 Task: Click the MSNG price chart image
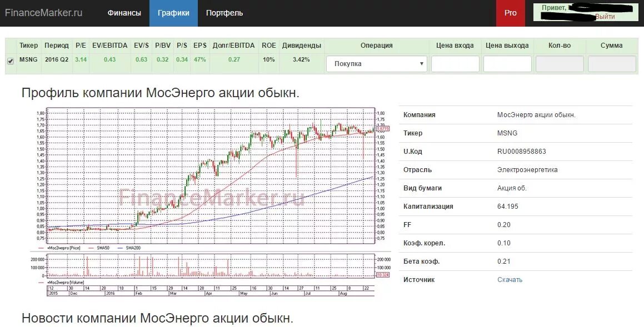pos(211,175)
